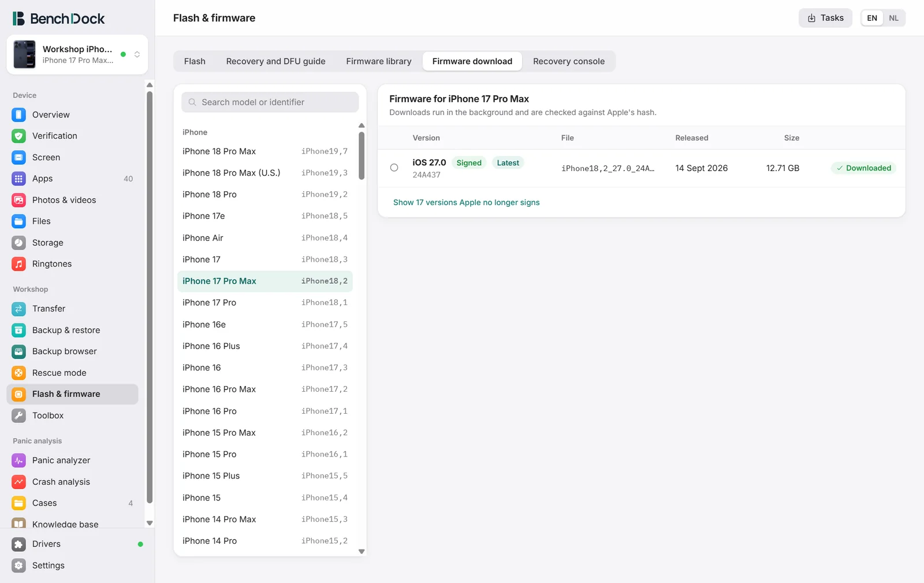Open the Settings gear icon
Screen dimensions: 924x583
(x=19, y=566)
